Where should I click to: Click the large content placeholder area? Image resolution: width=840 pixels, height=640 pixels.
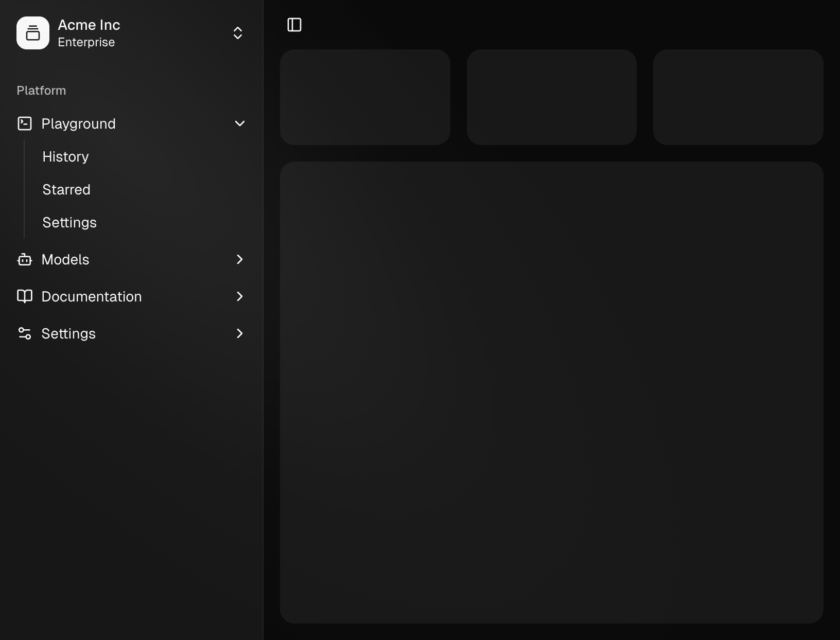point(551,391)
